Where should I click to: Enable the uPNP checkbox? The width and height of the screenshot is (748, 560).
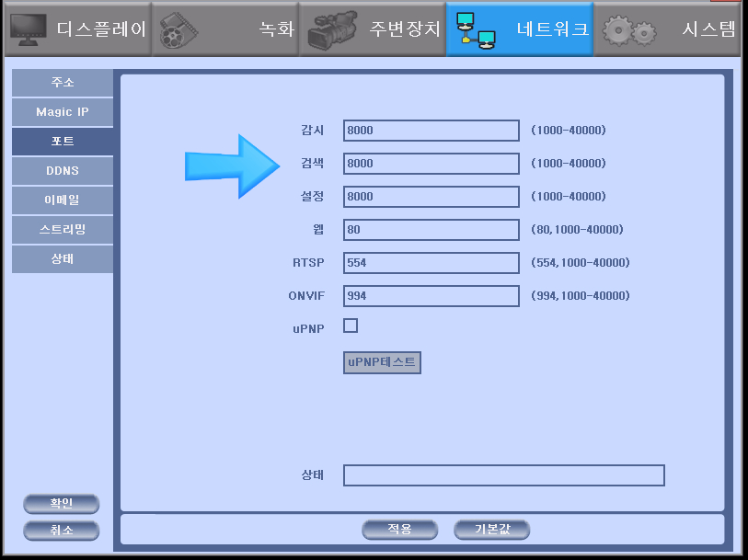coord(351,326)
